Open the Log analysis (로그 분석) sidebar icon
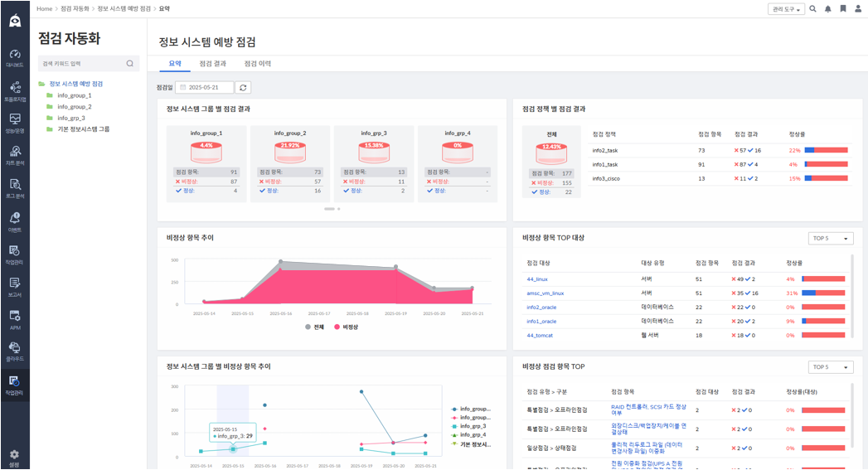 pos(15,188)
